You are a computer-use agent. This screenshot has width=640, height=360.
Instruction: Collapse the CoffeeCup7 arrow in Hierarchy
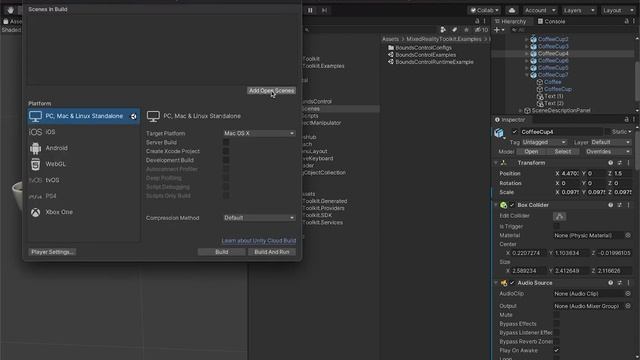pos(526,75)
